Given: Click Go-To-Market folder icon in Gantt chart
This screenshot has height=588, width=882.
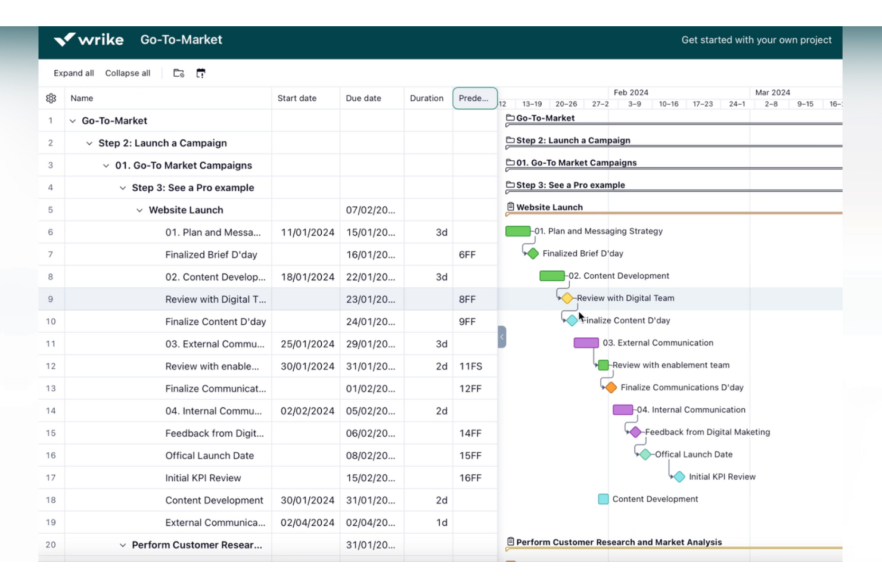Looking at the screenshot, I should tap(510, 118).
